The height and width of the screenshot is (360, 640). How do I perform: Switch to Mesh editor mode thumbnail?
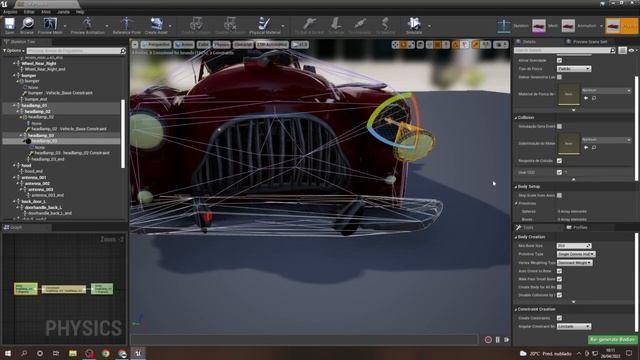coord(539,26)
